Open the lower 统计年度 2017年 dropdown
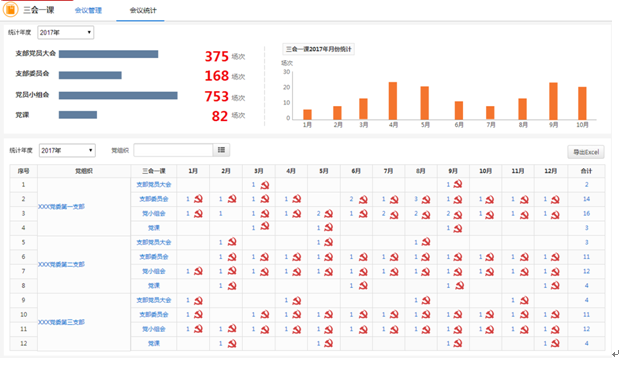 pyautogui.click(x=67, y=150)
